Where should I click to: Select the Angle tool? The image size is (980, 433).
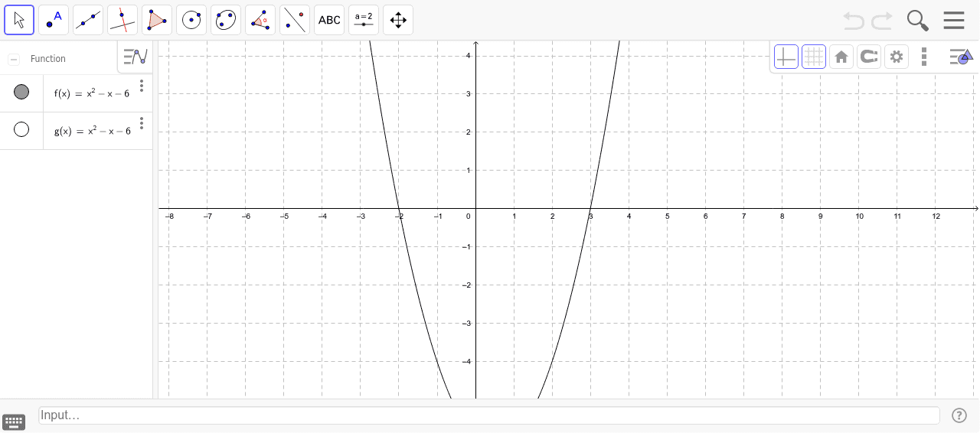coord(260,20)
